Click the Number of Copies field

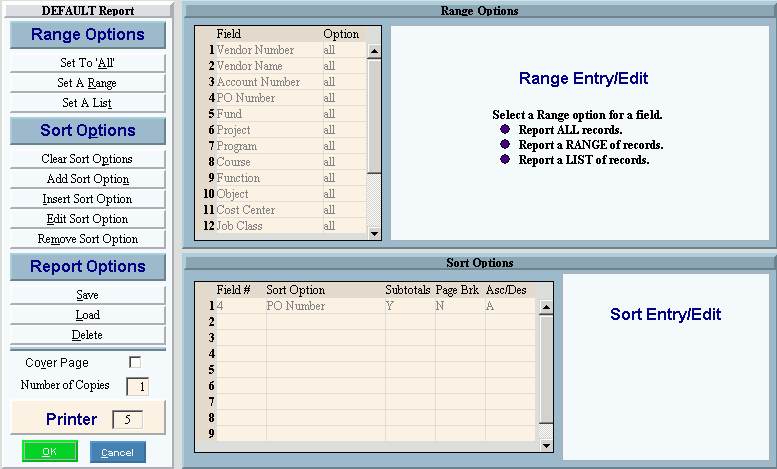coord(138,387)
